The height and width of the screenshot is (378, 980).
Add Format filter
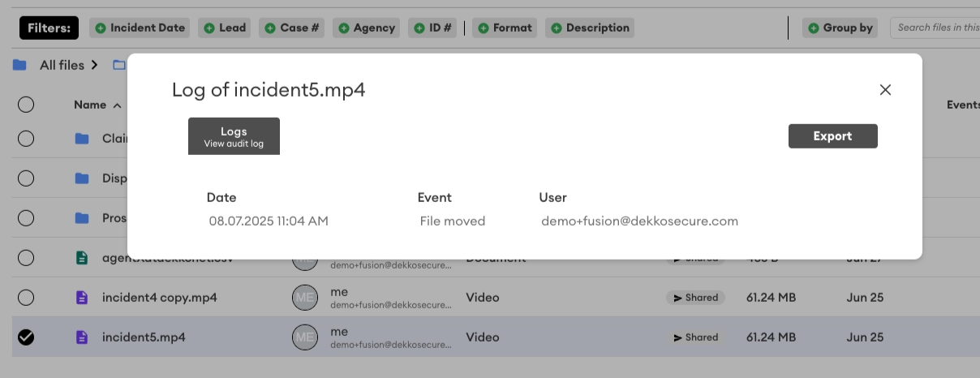tap(505, 28)
